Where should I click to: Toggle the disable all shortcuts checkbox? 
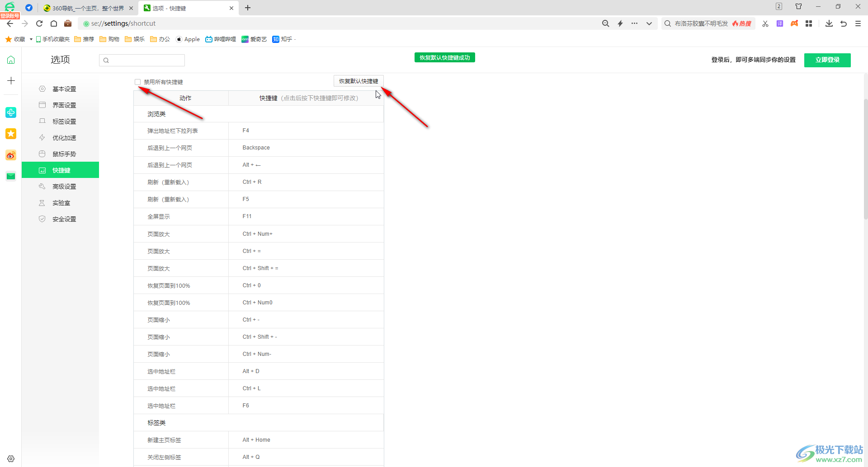(x=138, y=82)
